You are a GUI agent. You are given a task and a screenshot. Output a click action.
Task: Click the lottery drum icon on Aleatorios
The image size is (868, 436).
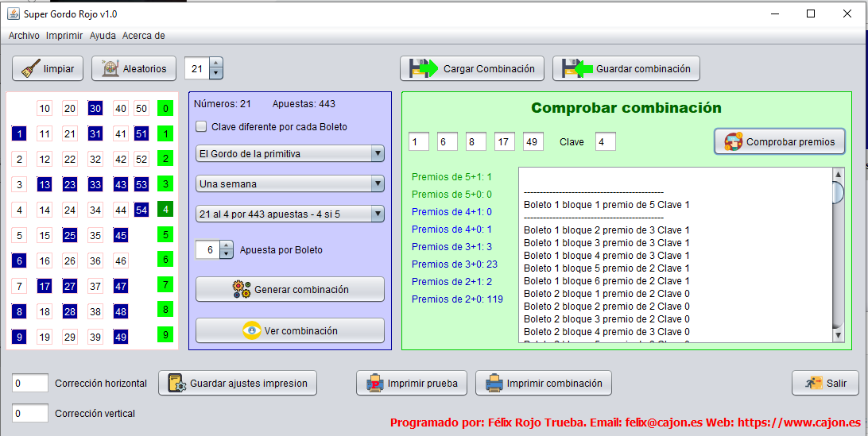pyautogui.click(x=110, y=69)
